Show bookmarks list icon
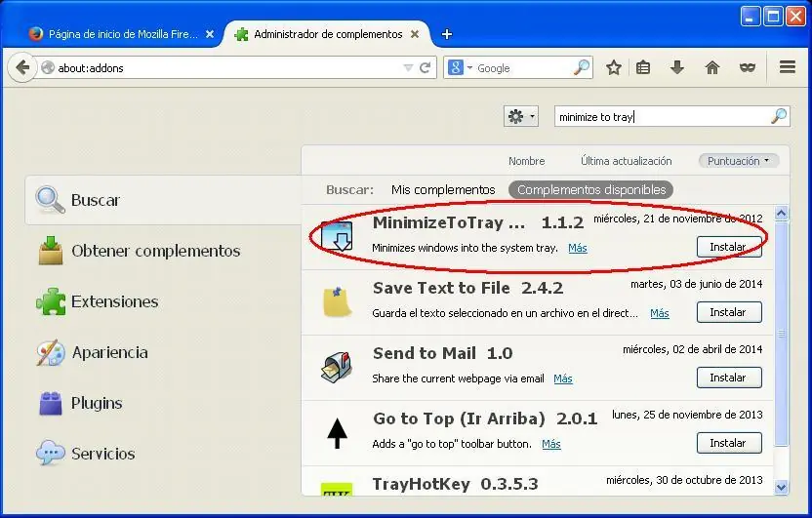The width and height of the screenshot is (812, 518). pyautogui.click(x=643, y=67)
